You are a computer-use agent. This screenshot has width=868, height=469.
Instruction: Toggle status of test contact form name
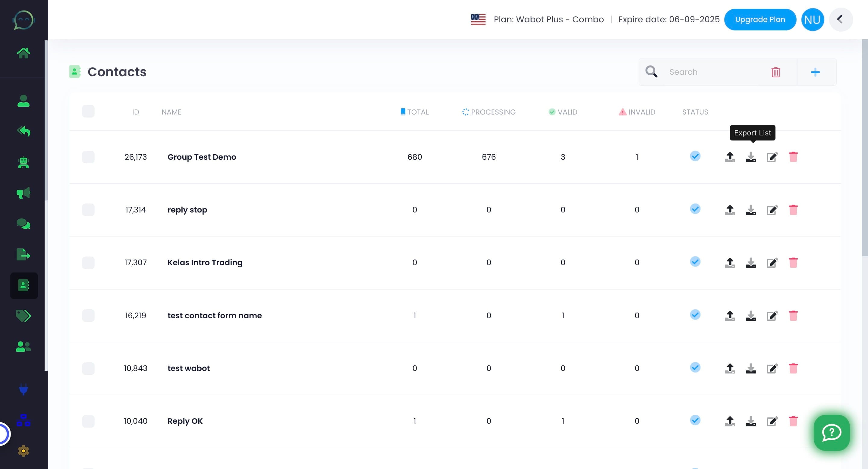pyautogui.click(x=695, y=315)
